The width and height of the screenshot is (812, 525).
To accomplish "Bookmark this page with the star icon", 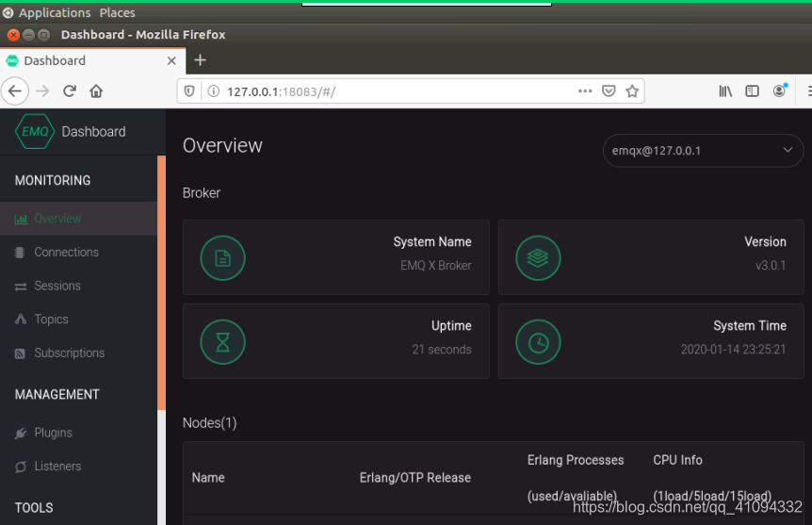I will point(632,91).
